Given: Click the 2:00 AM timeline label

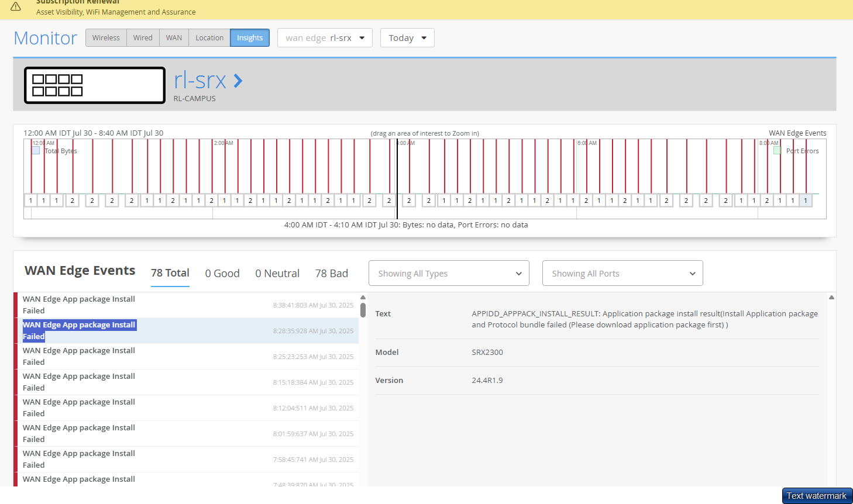Looking at the screenshot, I should (x=223, y=143).
